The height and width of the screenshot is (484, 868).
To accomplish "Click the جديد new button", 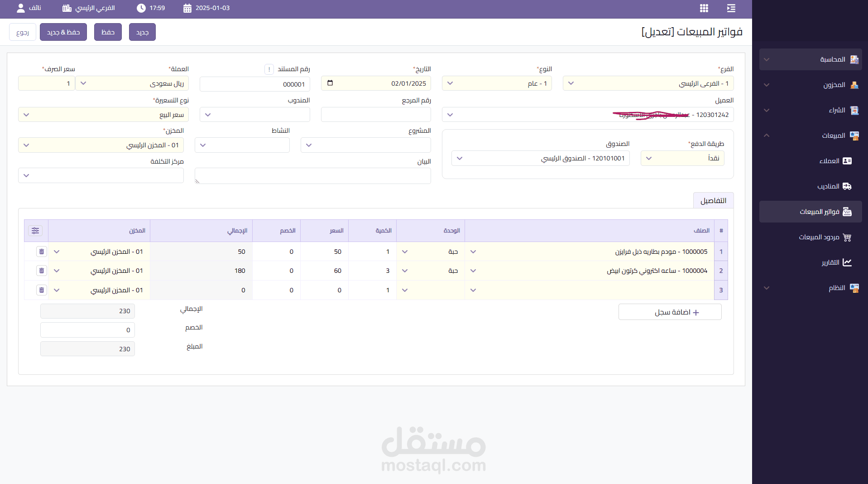I will [142, 32].
